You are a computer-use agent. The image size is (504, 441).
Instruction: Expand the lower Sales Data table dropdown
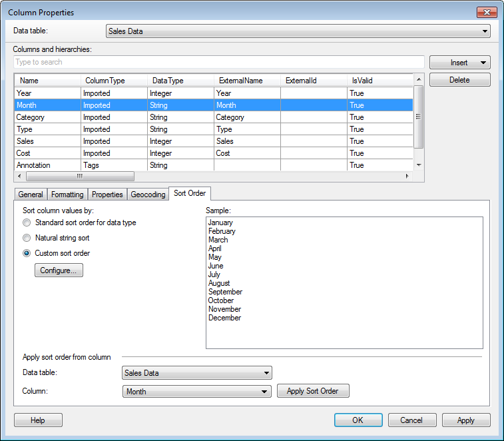coord(266,373)
